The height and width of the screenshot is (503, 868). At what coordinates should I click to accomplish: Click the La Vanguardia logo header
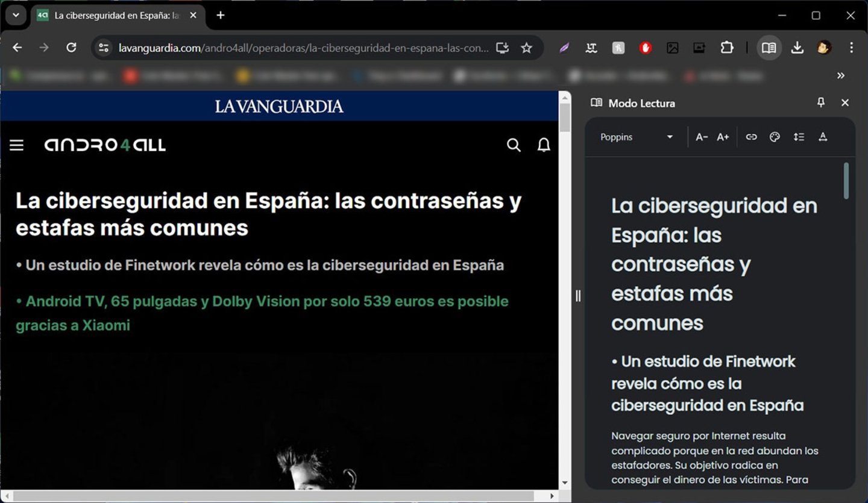tap(279, 107)
